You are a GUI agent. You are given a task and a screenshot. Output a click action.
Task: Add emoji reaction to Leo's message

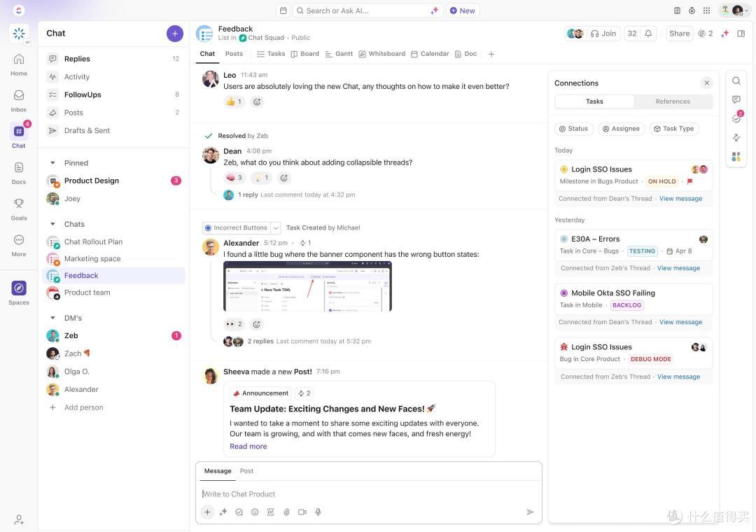257,101
